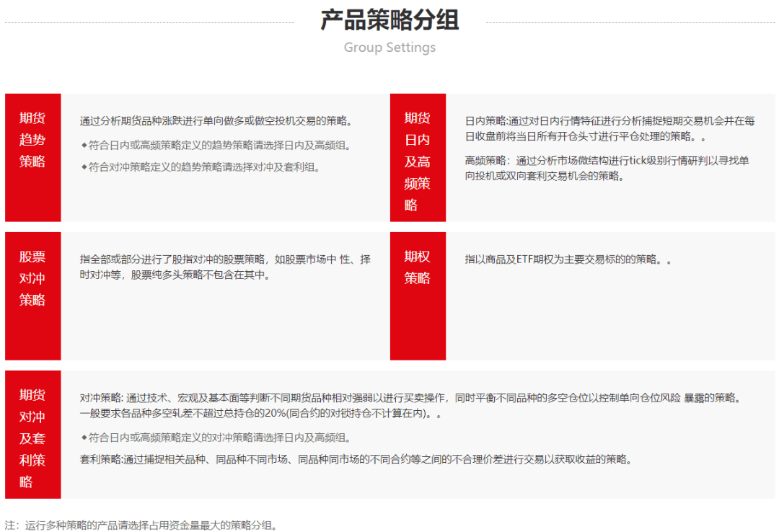The height and width of the screenshot is (532, 779).
Task: Select the red 期货对冲及套利策略 label block
Action: pyautogui.click(x=32, y=435)
